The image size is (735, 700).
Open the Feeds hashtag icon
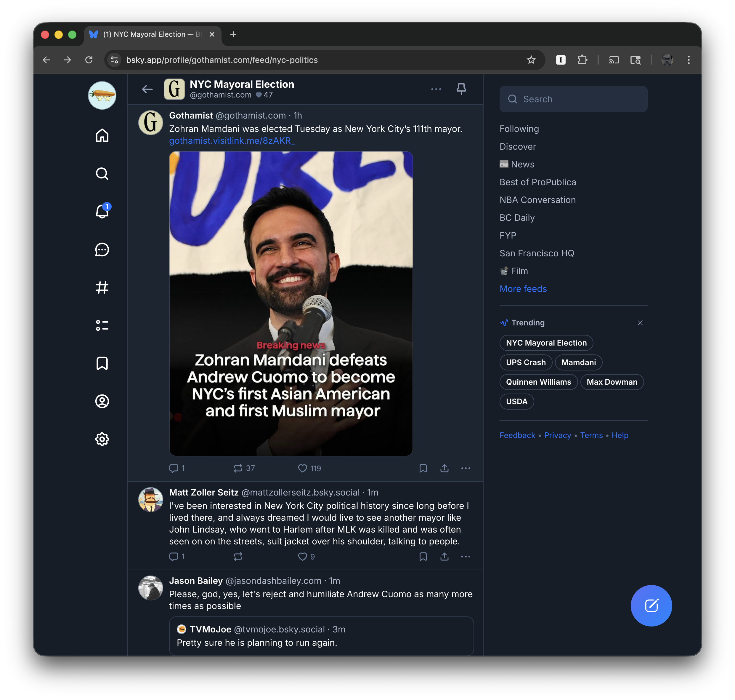pyautogui.click(x=102, y=287)
